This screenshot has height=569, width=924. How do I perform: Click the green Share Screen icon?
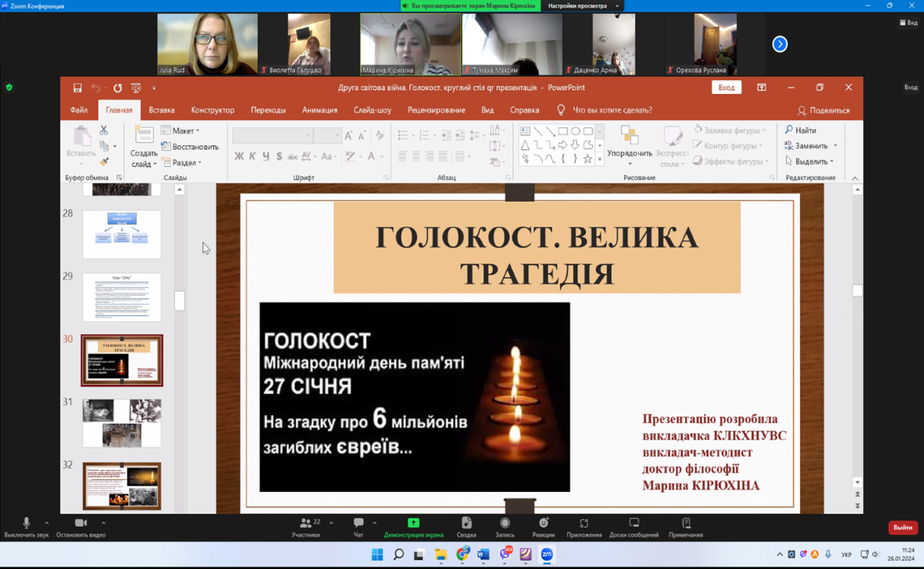[x=413, y=524]
